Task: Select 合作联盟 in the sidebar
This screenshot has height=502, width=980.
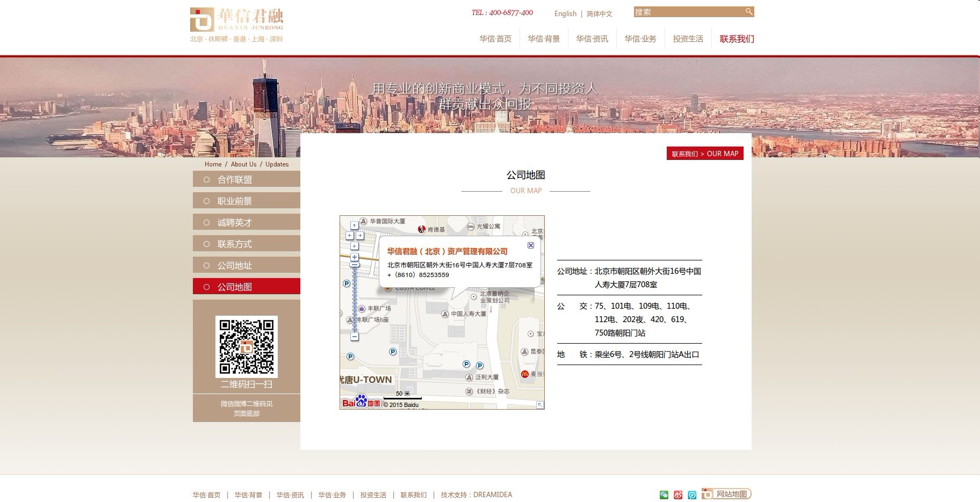Action: click(247, 179)
